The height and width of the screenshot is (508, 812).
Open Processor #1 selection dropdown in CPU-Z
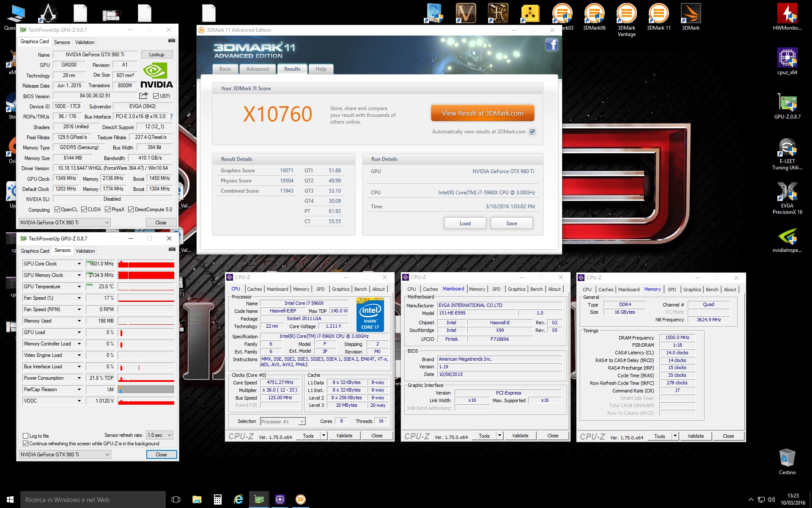(283, 421)
